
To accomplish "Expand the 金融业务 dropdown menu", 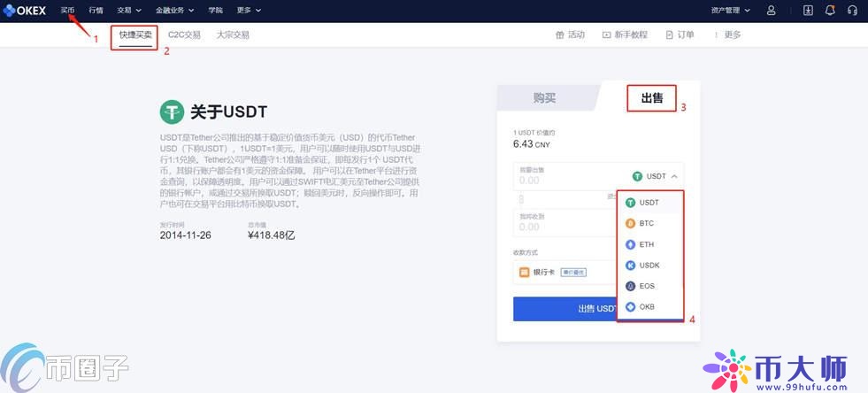I will pos(175,10).
